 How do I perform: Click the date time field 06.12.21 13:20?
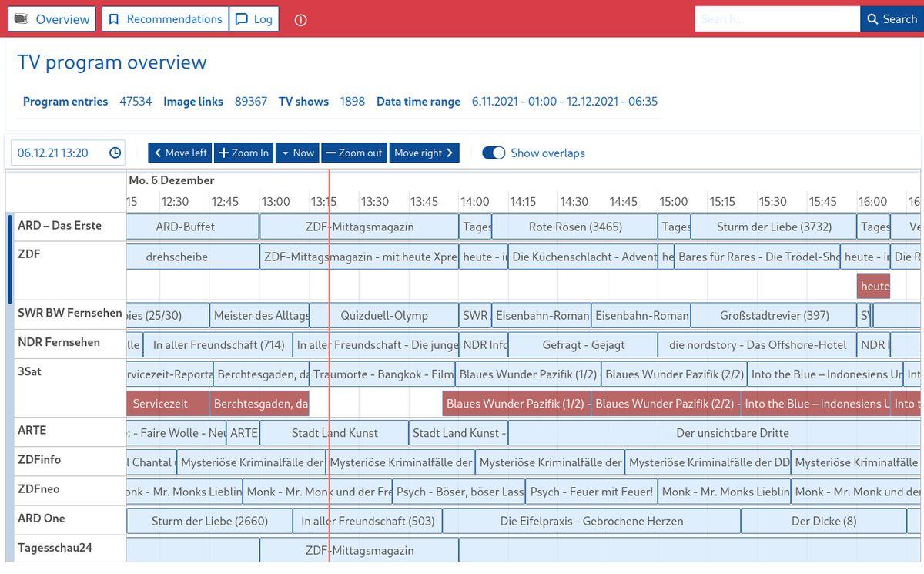[x=68, y=153]
